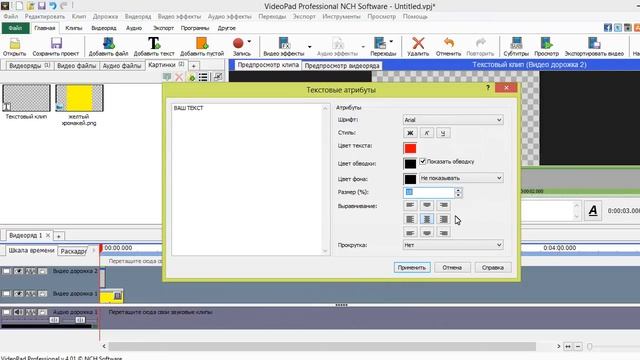Open the Шрифт Arial dropdown
640x360 pixels.
tap(453, 120)
